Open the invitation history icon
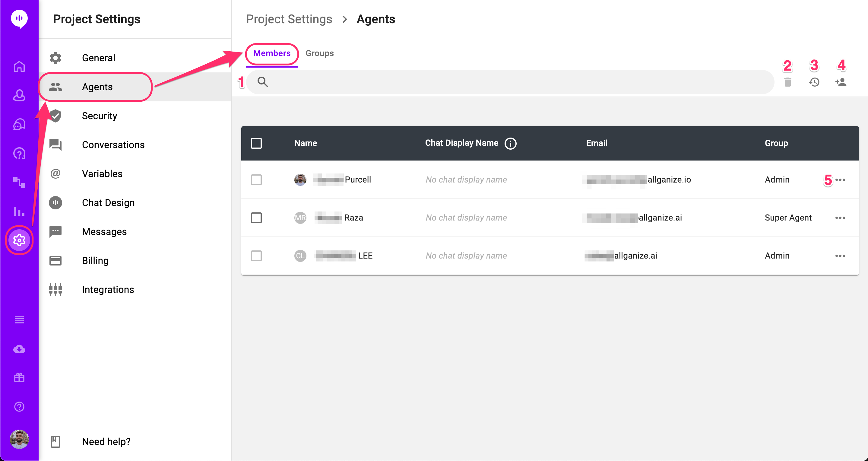 [x=814, y=82]
